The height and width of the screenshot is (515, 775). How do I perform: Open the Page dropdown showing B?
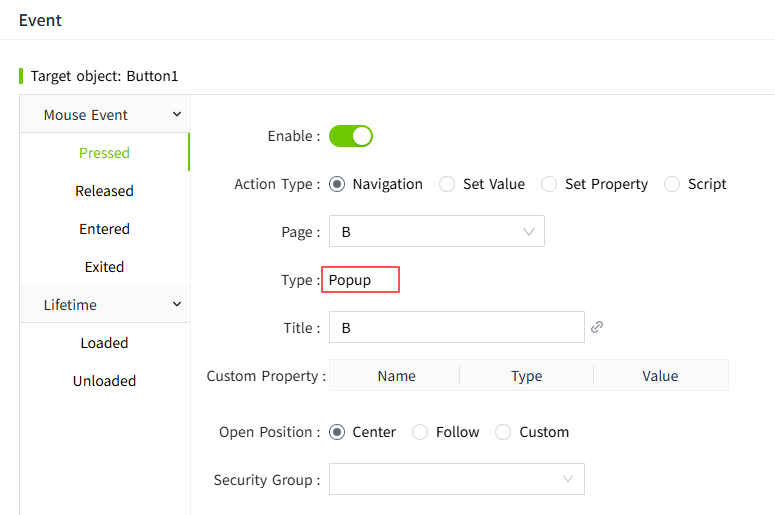437,232
